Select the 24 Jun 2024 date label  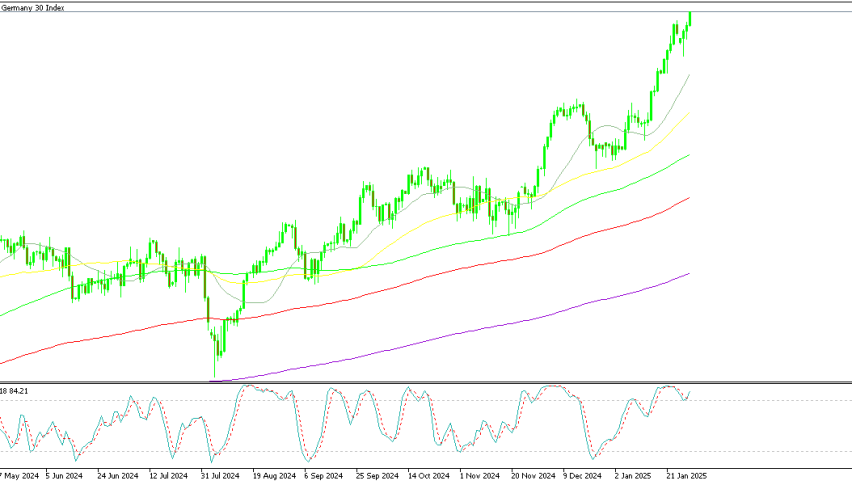click(117, 476)
